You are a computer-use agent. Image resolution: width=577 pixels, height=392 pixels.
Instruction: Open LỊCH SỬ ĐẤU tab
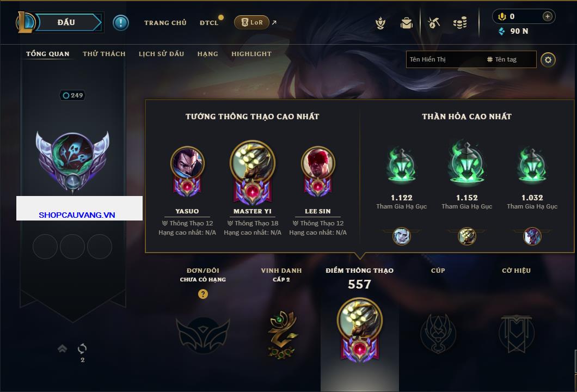[161, 54]
